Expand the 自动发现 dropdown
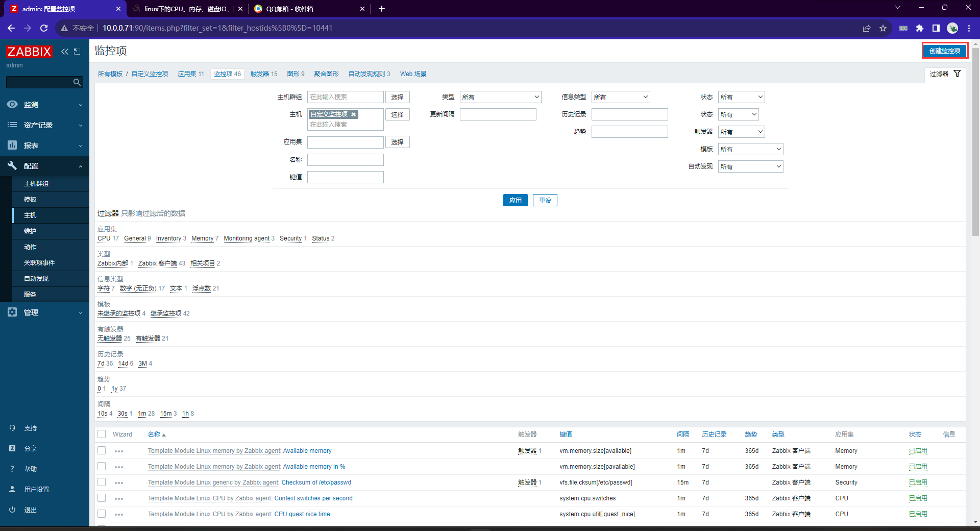Screen dimensions: 980x531 (750, 166)
